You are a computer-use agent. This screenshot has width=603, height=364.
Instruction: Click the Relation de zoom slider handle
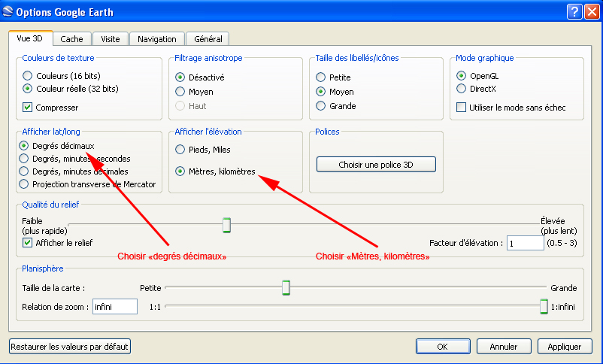click(x=544, y=306)
